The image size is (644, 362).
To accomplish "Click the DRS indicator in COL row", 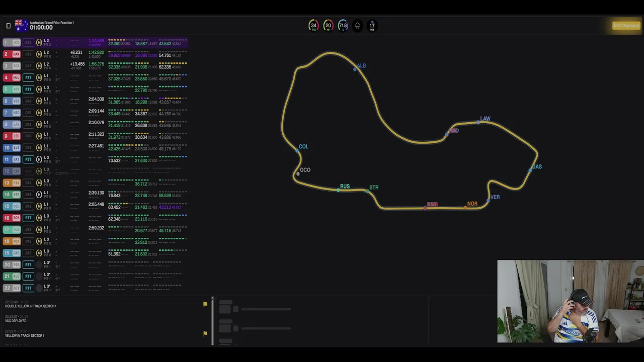I will (x=28, y=206).
